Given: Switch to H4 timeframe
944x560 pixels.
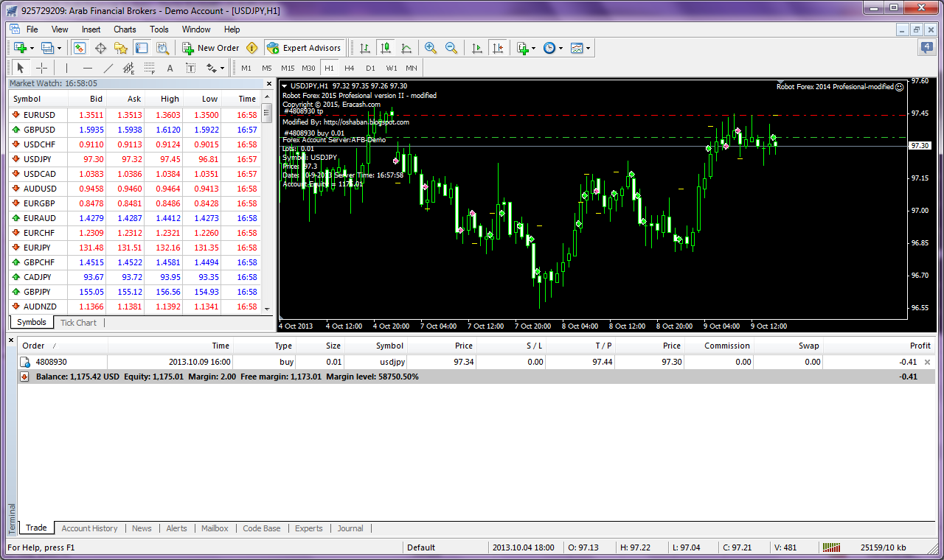Looking at the screenshot, I should pos(350,68).
